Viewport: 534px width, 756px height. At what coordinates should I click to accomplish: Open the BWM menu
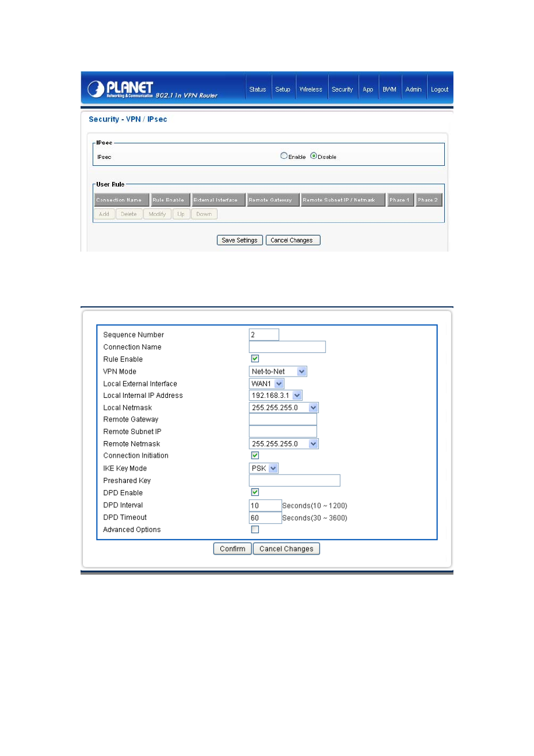coord(390,89)
